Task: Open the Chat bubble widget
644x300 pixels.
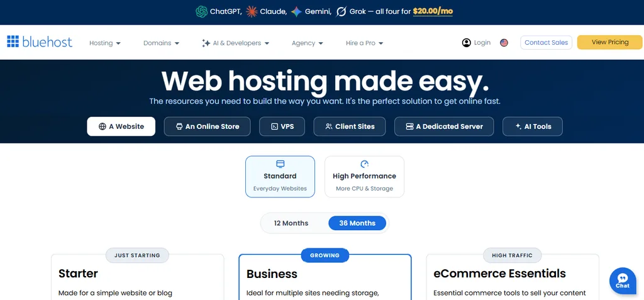Action: click(x=623, y=281)
